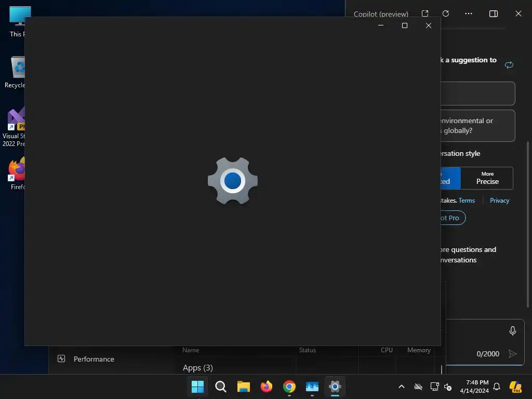This screenshot has width=532, height=399.
Task: Open File Explorer from the taskbar
Action: click(x=243, y=387)
